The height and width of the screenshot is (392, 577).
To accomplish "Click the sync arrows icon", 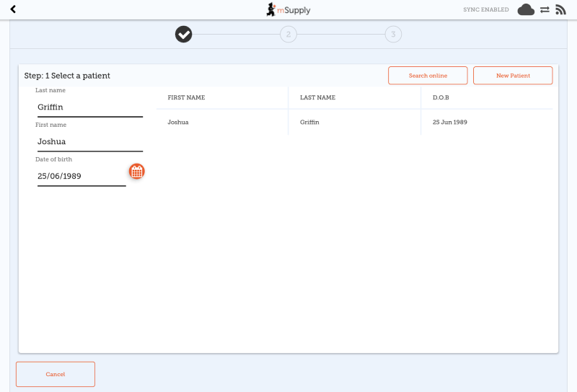I will click(545, 9).
